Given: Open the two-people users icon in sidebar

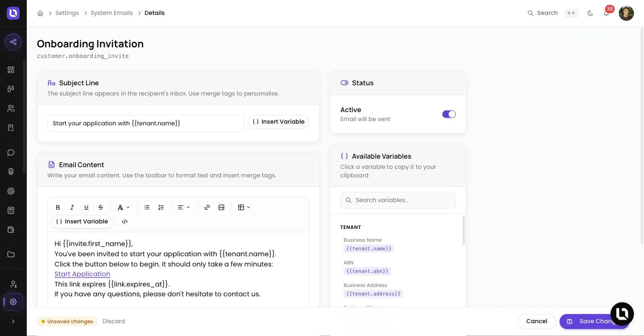Looking at the screenshot, I should [11, 108].
